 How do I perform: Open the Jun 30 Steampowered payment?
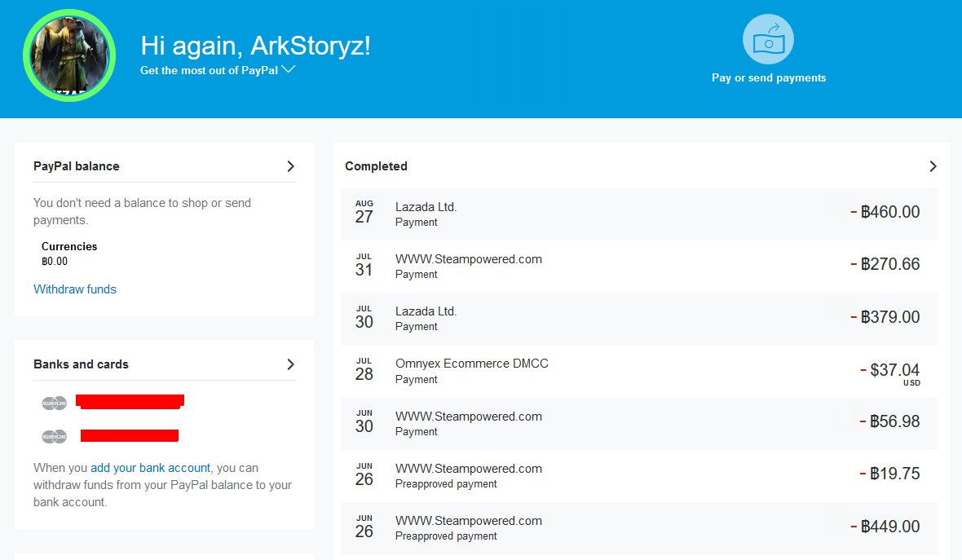[638, 423]
